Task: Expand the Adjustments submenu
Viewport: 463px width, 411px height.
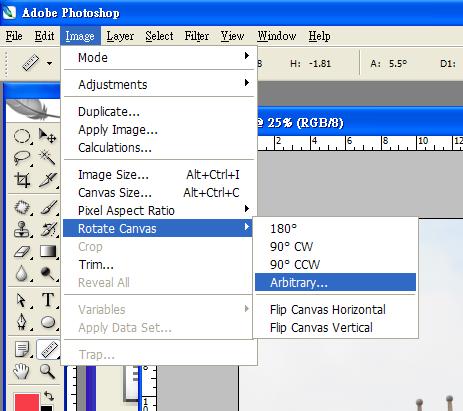Action: (x=158, y=84)
